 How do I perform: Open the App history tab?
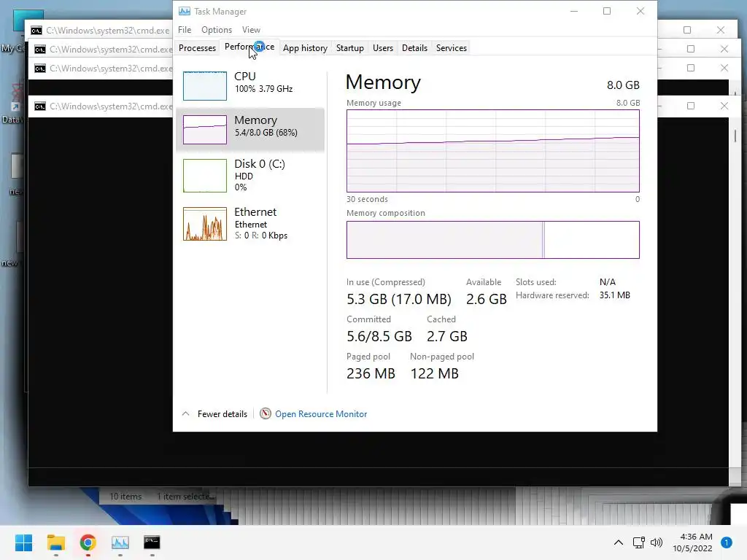point(305,47)
